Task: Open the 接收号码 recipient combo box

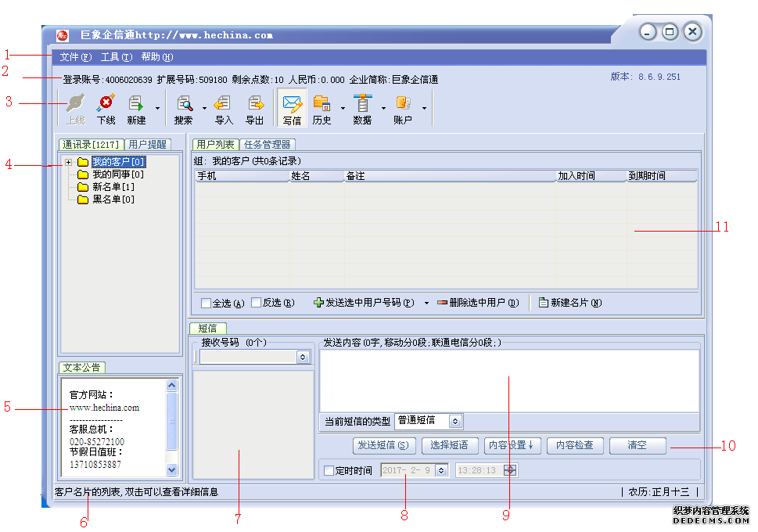Action: [303, 357]
